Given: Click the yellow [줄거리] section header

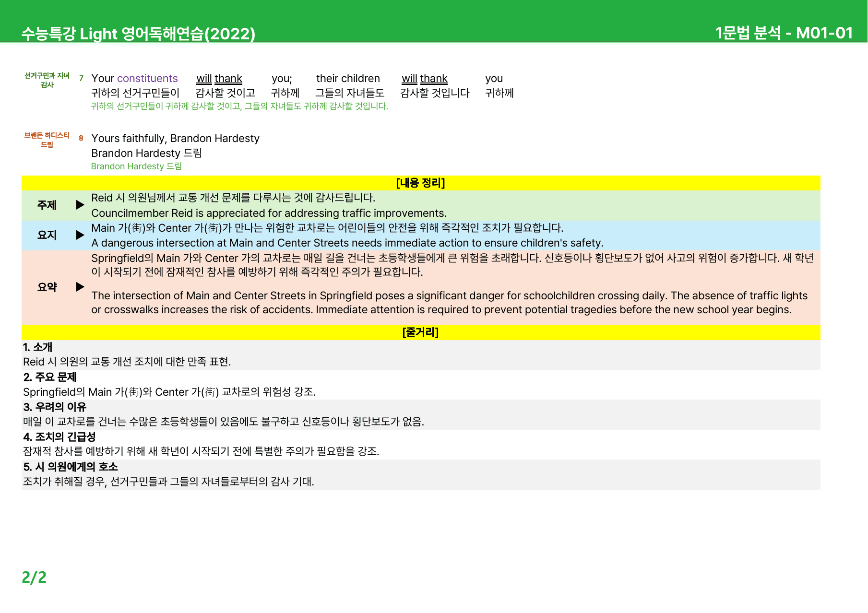Looking at the screenshot, I should (421, 332).
